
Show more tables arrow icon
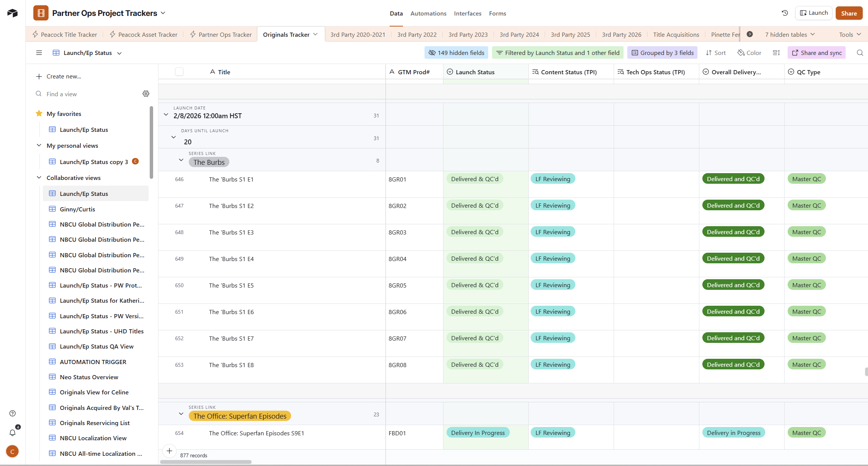coord(749,34)
